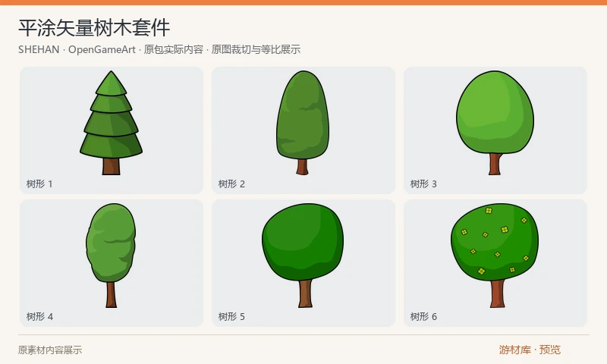The image size is (607, 364).
Task: Select the light green round tree in 树形 3
Action: click(x=495, y=123)
